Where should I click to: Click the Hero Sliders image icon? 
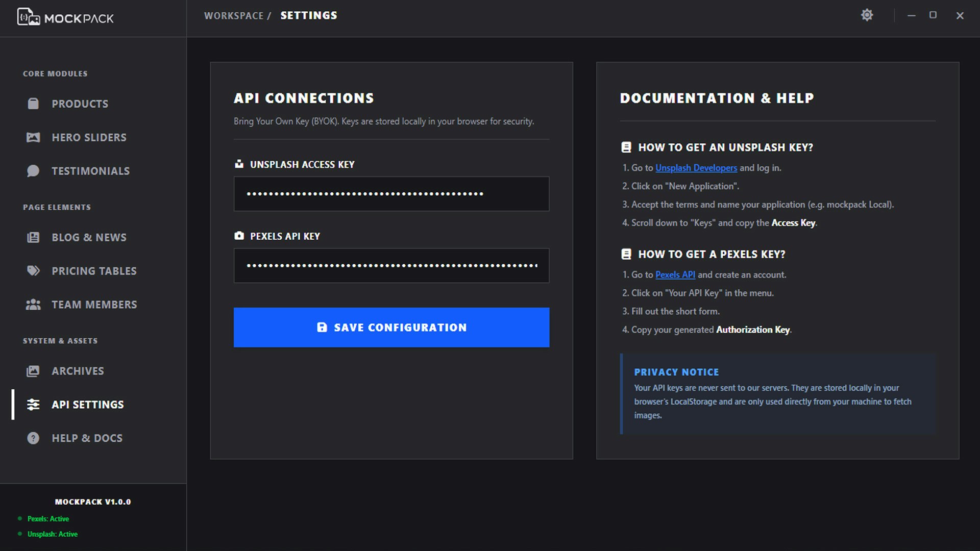click(33, 137)
